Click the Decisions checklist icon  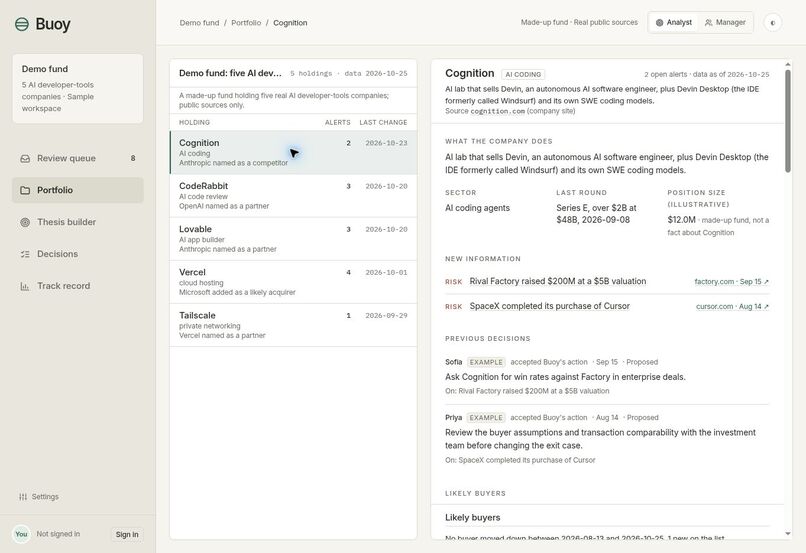point(25,254)
